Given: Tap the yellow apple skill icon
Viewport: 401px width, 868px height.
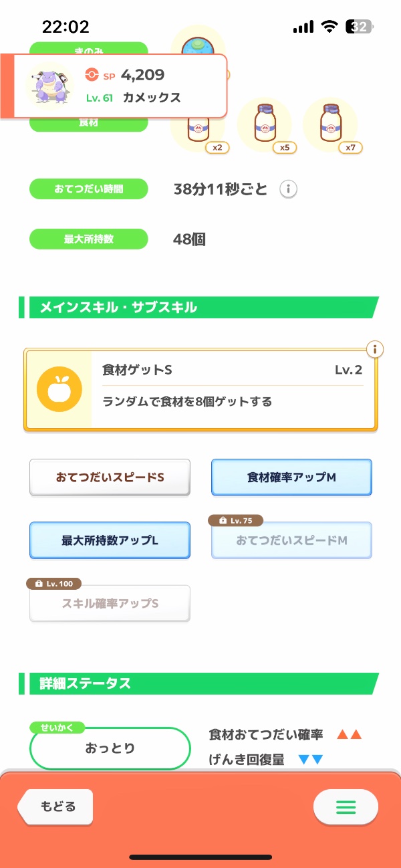Looking at the screenshot, I should [x=59, y=389].
